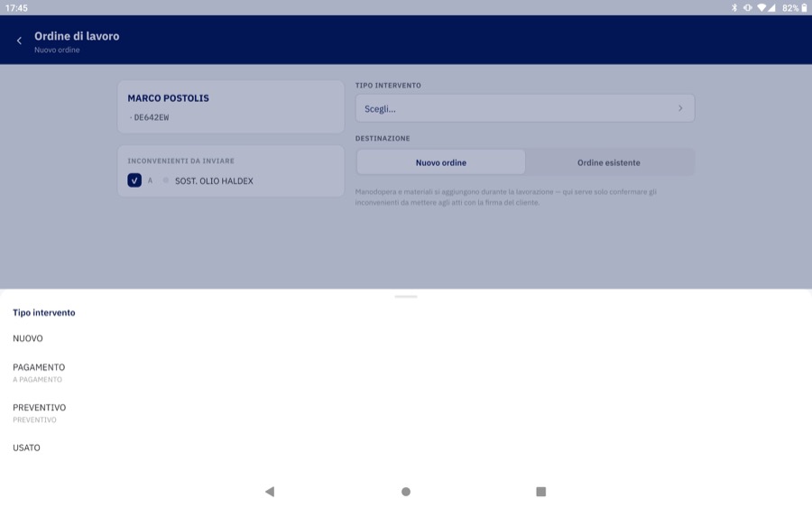Open the MARCO POSTOLIS customer card
812x507 pixels.
point(231,106)
